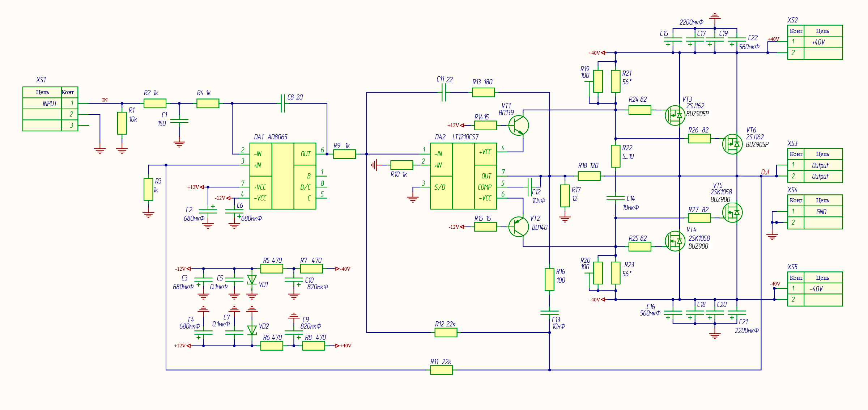Viewport: 868px width, 410px height.
Task: Select the VD2 zener diode symbol
Action: click(x=252, y=330)
